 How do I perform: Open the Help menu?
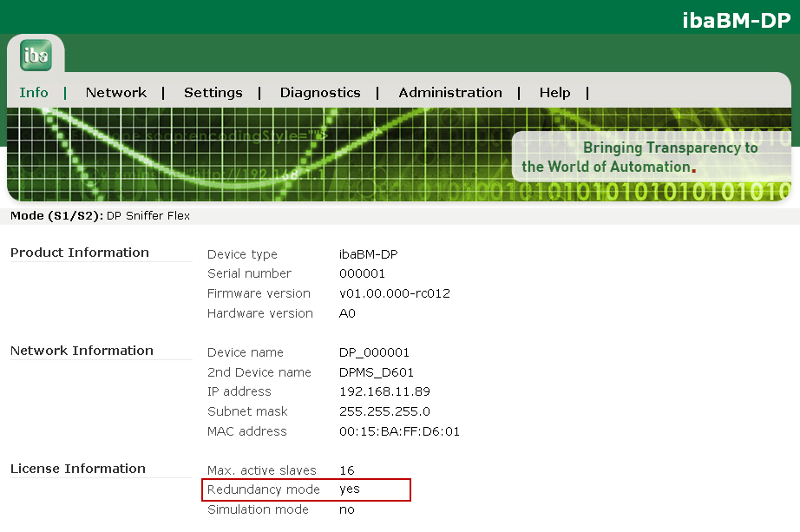coord(555,92)
